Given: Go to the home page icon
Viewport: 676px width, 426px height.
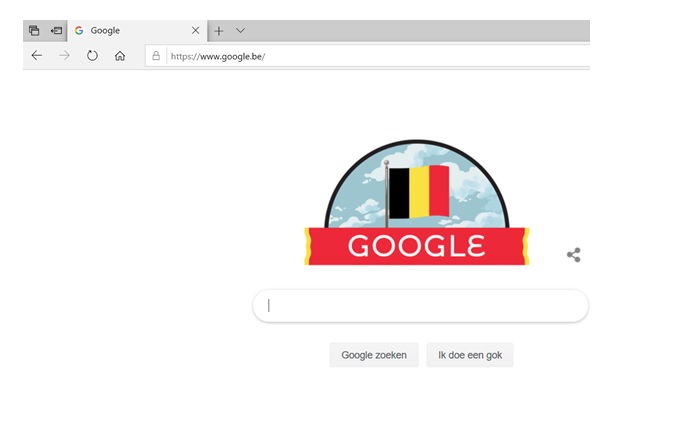Looking at the screenshot, I should click(x=120, y=56).
